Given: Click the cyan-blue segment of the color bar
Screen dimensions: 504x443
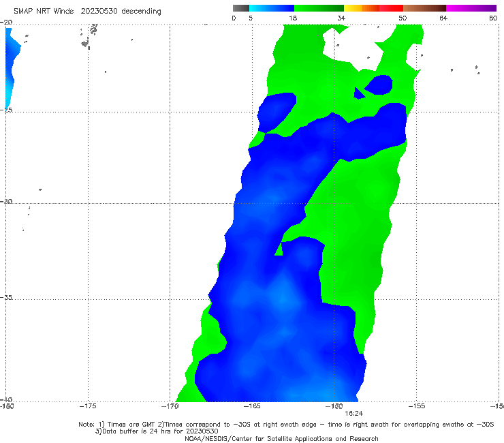Looking at the screenshot, I should (272, 8).
